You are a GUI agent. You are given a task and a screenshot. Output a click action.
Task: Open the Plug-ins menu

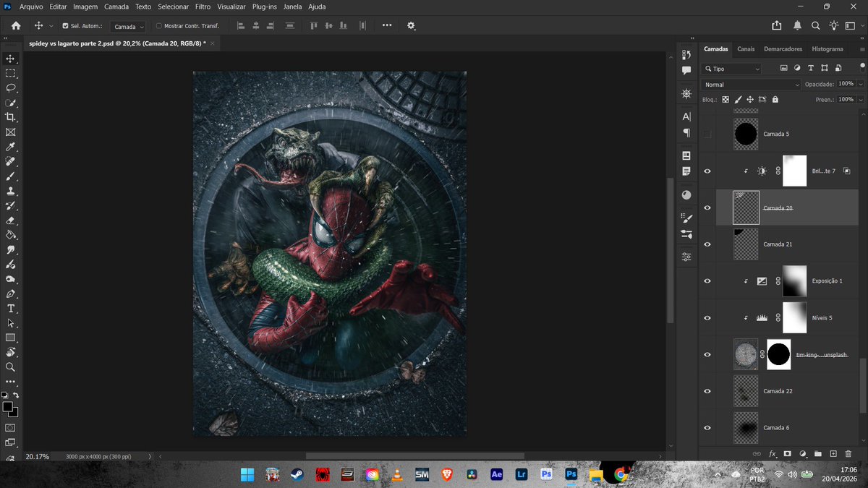click(264, 7)
